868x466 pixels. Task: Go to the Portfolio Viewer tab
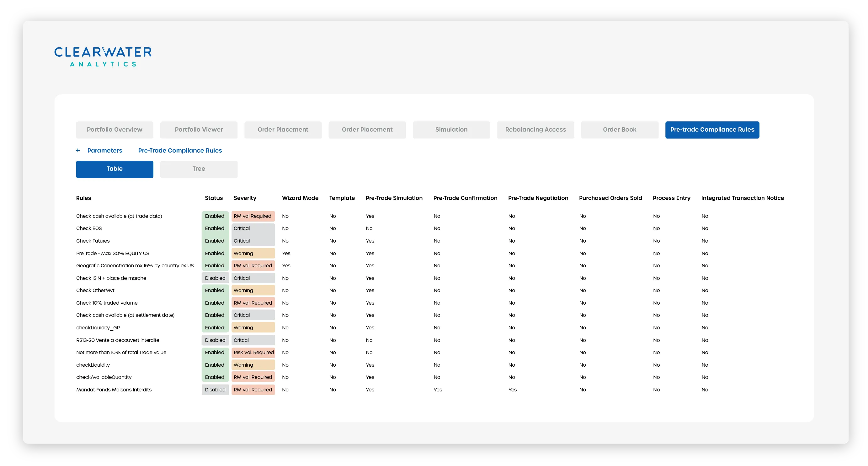point(199,130)
